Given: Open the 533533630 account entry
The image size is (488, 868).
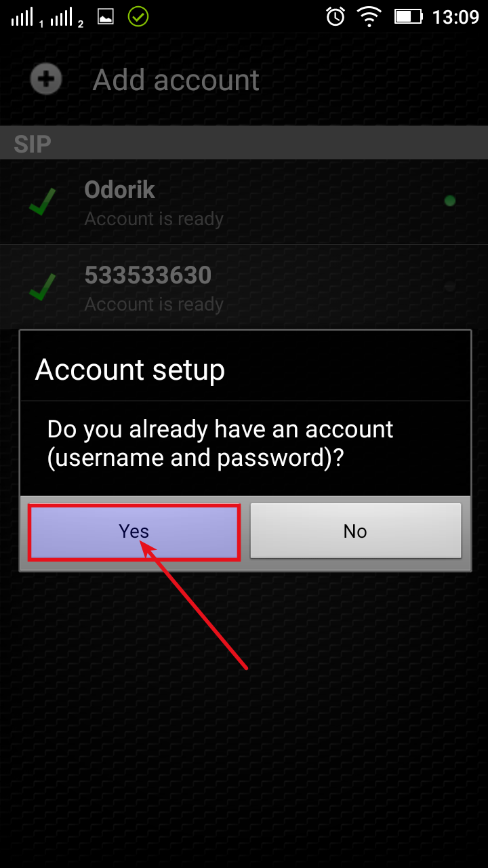Looking at the screenshot, I should click(244, 288).
